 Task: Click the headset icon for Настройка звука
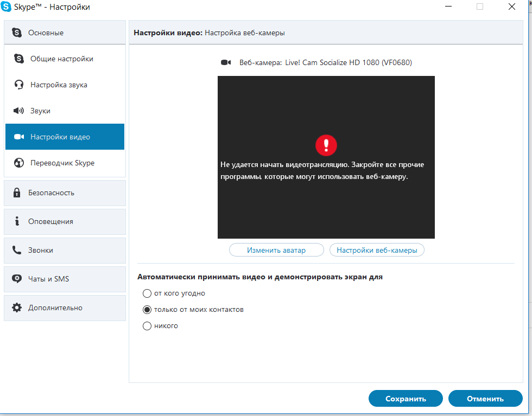19,85
